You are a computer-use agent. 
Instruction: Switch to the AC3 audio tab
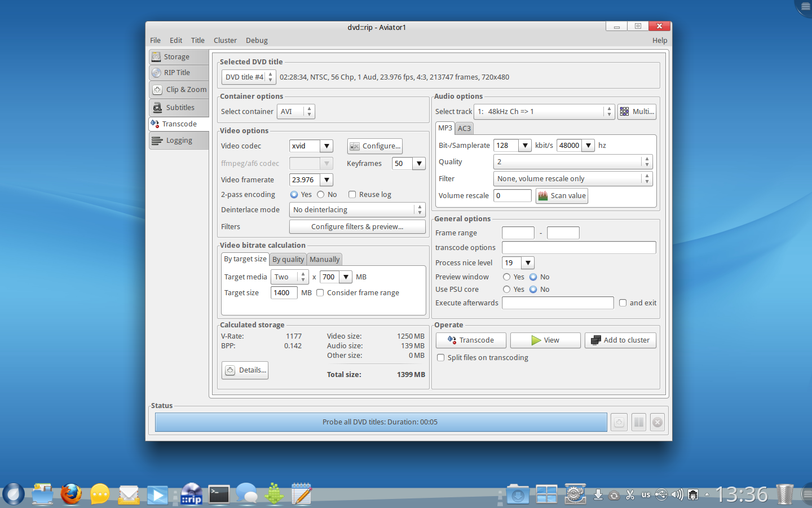[464, 129]
